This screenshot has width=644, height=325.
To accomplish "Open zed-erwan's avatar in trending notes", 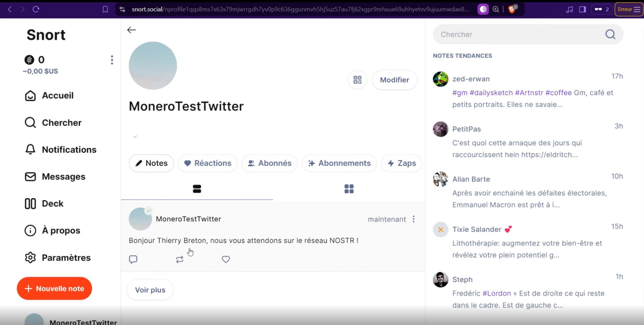I will click(x=441, y=79).
